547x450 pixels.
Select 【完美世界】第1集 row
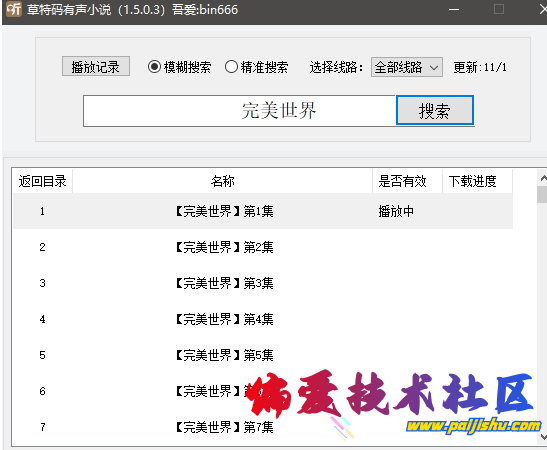coord(263,211)
